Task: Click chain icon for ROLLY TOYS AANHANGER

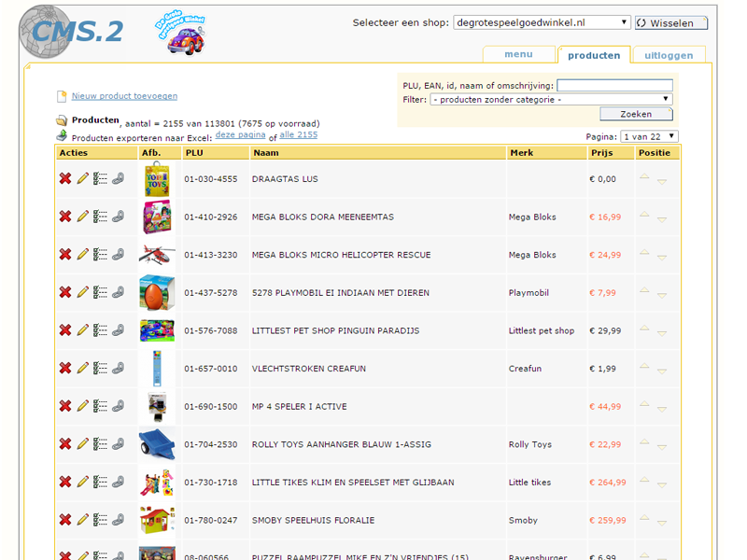Action: [119, 444]
